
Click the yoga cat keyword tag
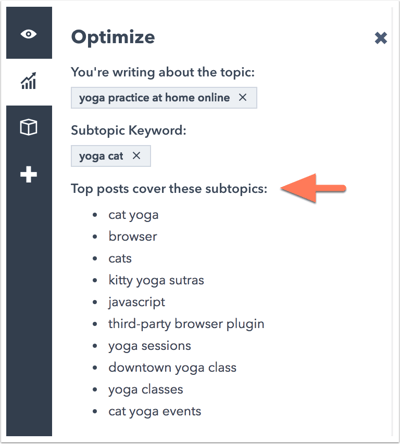111,156
